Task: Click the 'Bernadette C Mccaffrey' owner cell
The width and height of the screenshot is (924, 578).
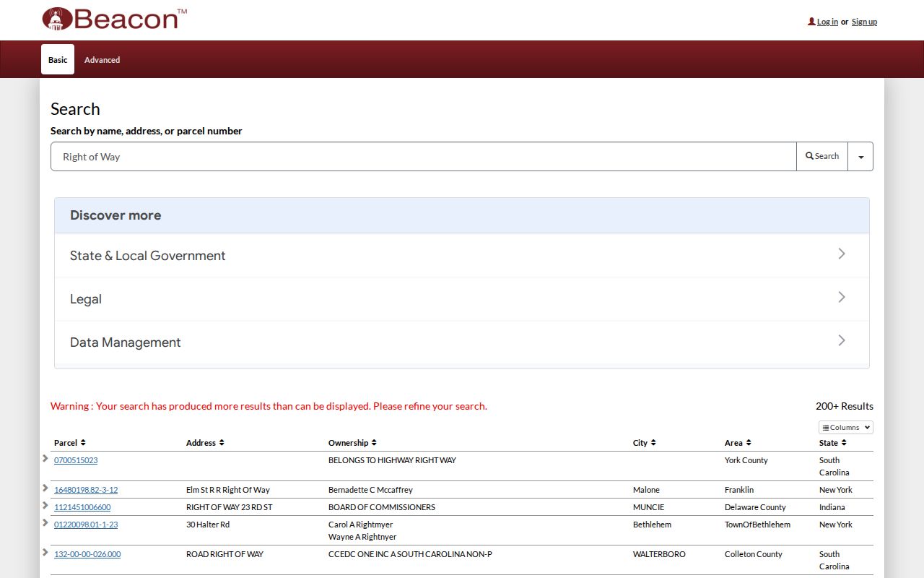Action: click(370, 490)
